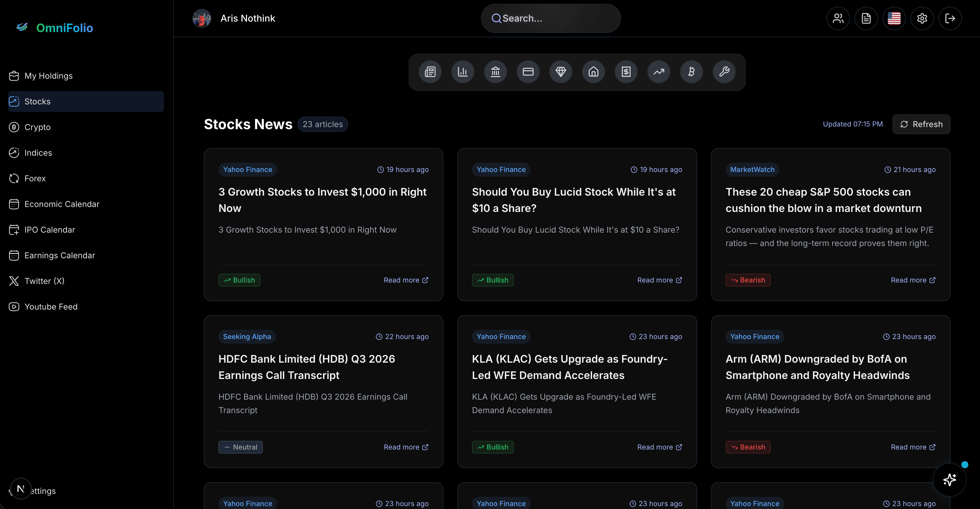
Task: Read more about ARM downgrade article
Action: pyautogui.click(x=914, y=447)
